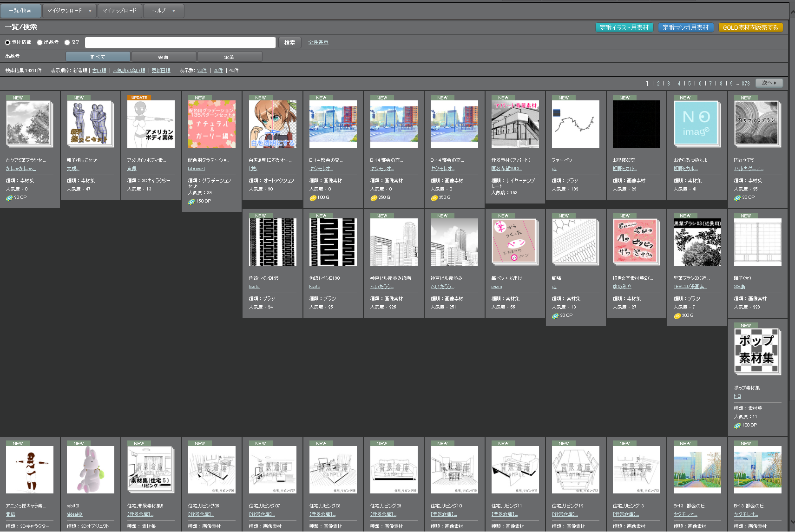Viewport: 795px width, 532px height.
Task: Click the orange GOLD素材を販売する button
Action: point(750,28)
